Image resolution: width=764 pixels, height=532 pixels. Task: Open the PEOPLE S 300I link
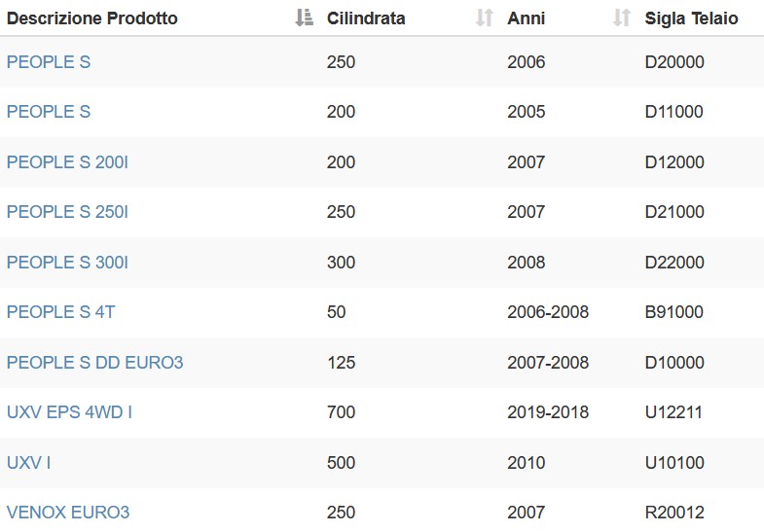[68, 263]
